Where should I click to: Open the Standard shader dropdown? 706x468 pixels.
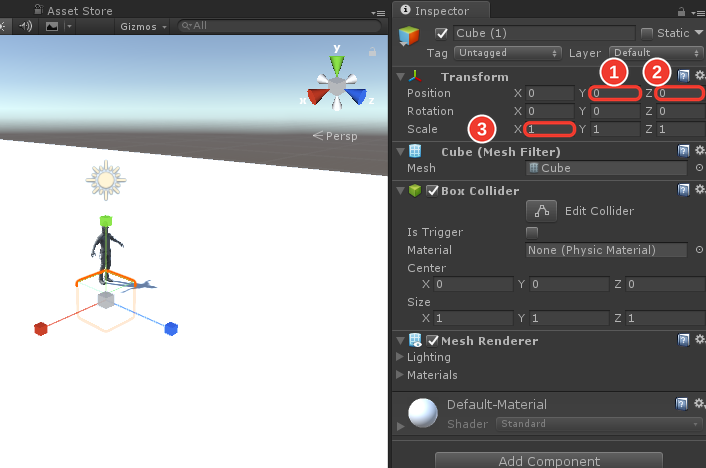(x=599, y=424)
